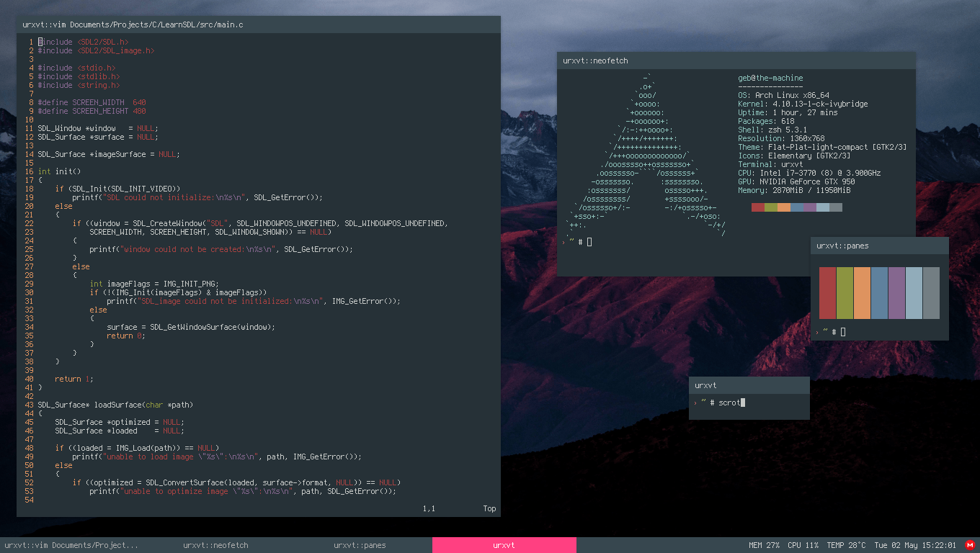Image resolution: width=980 pixels, height=553 pixels.
Task: Click the 'SDL_Window *window = NULL;' line
Action: click(99, 128)
